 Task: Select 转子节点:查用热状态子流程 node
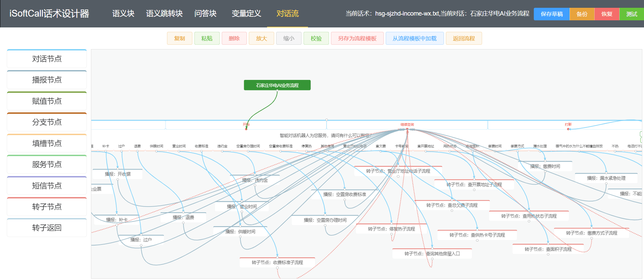(529, 216)
